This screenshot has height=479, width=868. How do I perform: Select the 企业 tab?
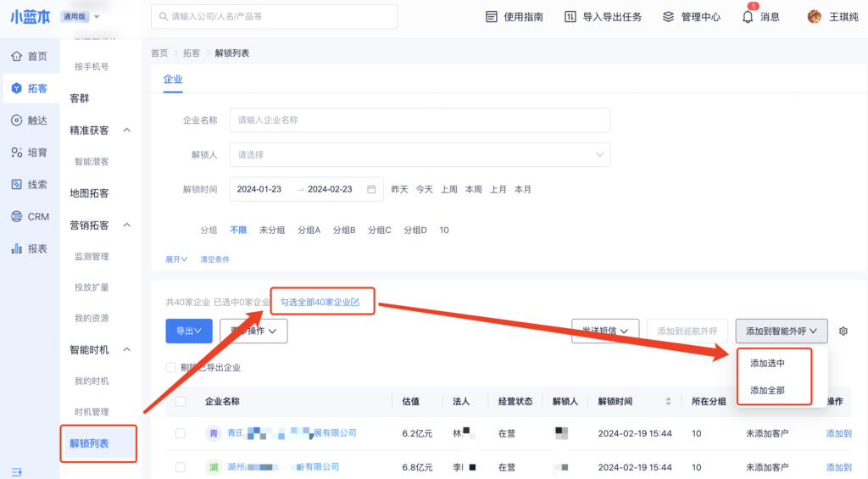[173, 79]
